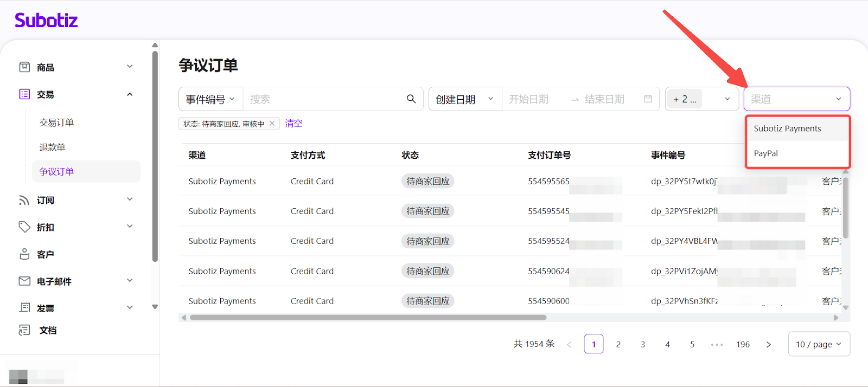Click the 搜索 search input field
Viewport: 868px width, 387px height.
click(x=323, y=99)
